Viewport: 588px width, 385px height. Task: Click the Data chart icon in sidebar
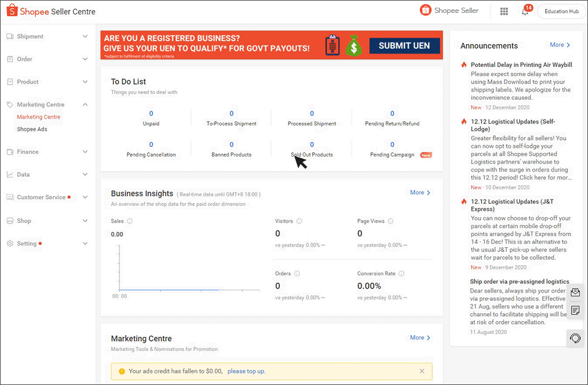(10, 175)
